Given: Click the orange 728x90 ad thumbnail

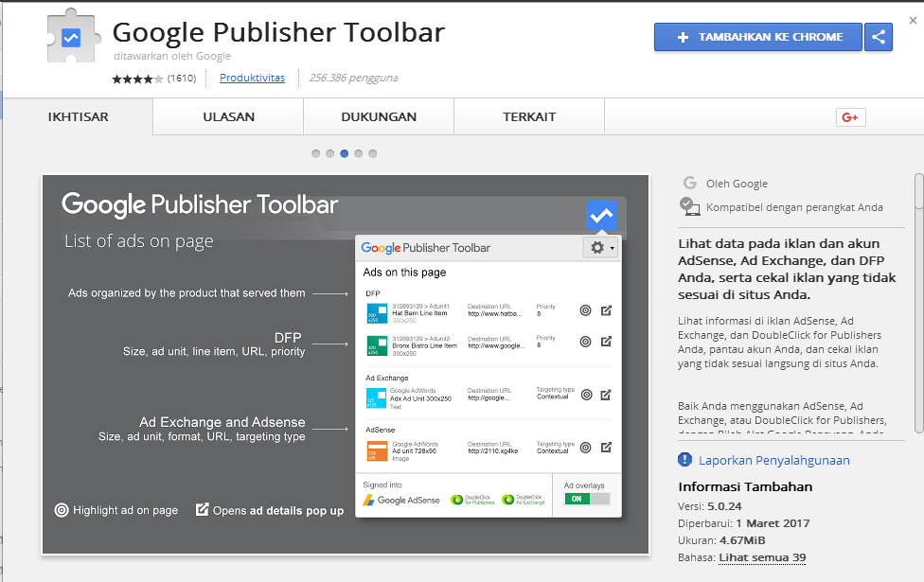Looking at the screenshot, I should (x=377, y=451).
